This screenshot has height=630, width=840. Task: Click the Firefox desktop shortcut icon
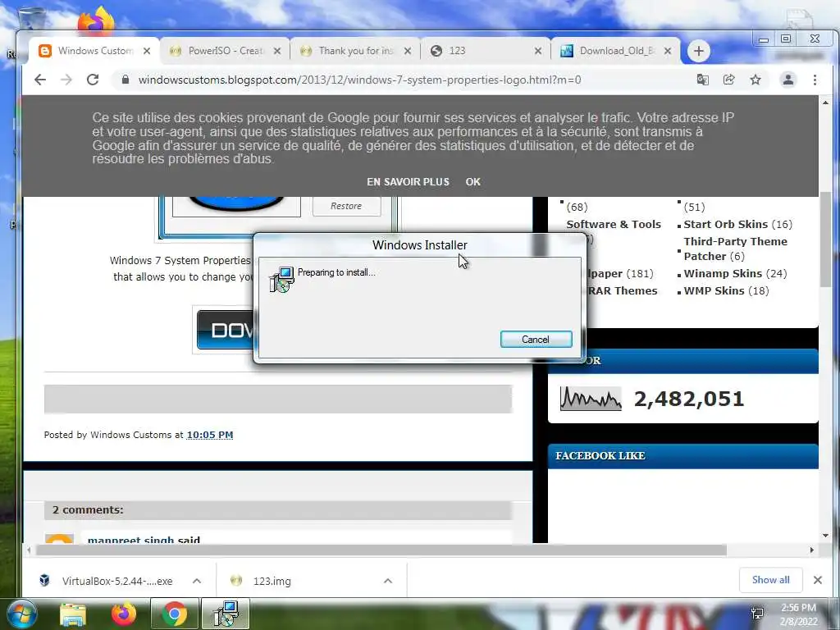pyautogui.click(x=96, y=21)
